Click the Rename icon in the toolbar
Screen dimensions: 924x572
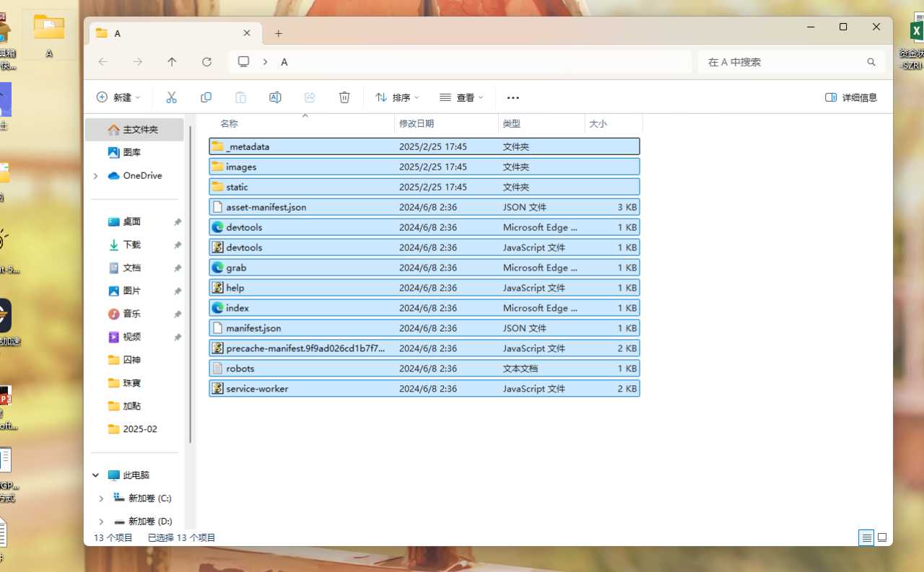click(x=275, y=97)
